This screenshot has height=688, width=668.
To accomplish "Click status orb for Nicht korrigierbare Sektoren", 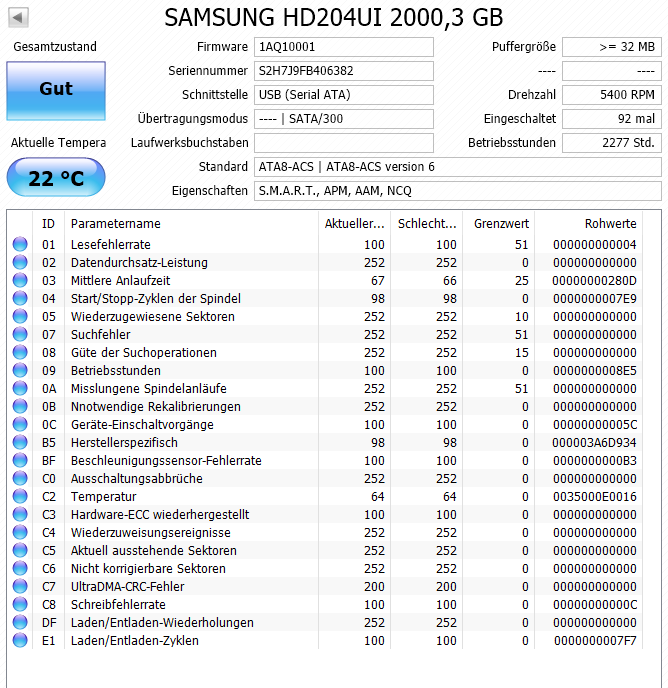I will coord(20,568).
